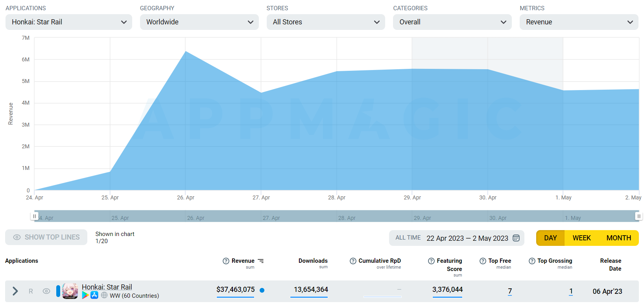Sort by Release Date column header
Screen dimensions: 644x308
pos(611,265)
